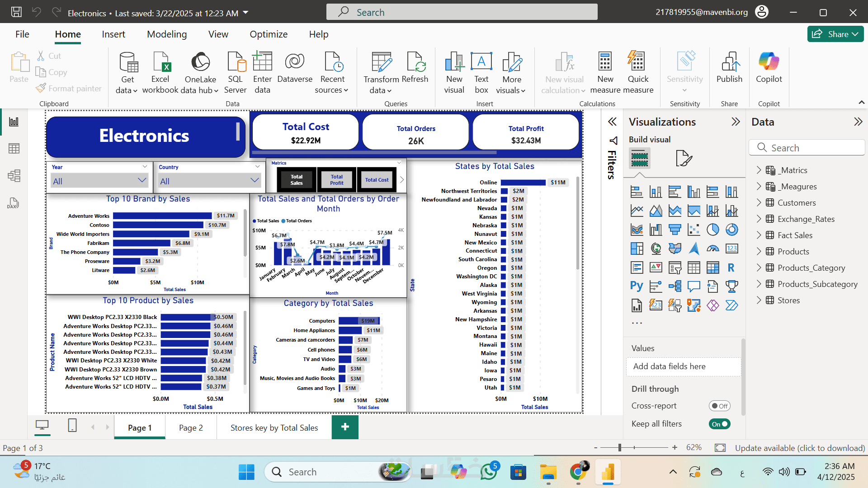Insert a Text box
Viewport: 868px width, 488px height.
coord(481,72)
